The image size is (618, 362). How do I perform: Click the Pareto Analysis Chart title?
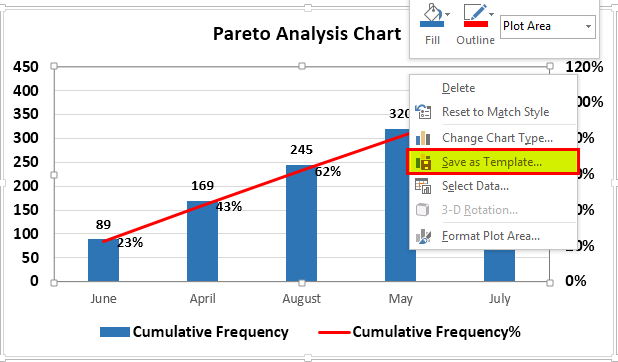point(307,34)
